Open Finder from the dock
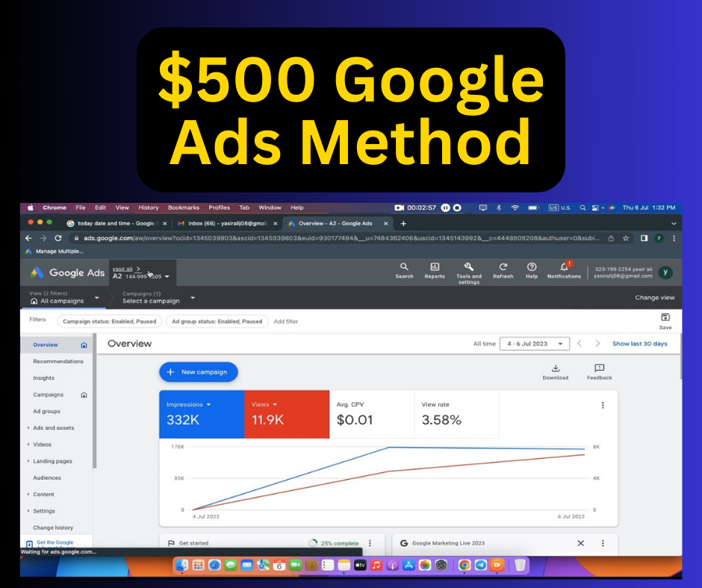The width and height of the screenshot is (702, 588). pos(181,565)
